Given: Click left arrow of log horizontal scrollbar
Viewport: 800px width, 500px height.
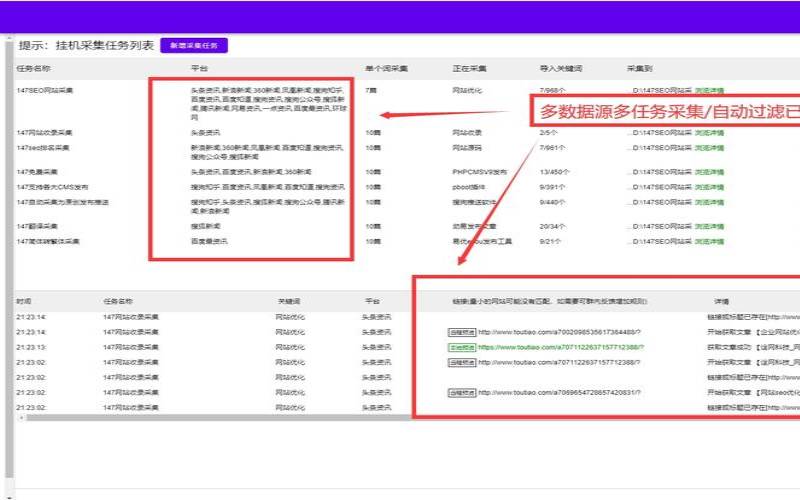Looking at the screenshot, I should pos(21,417).
